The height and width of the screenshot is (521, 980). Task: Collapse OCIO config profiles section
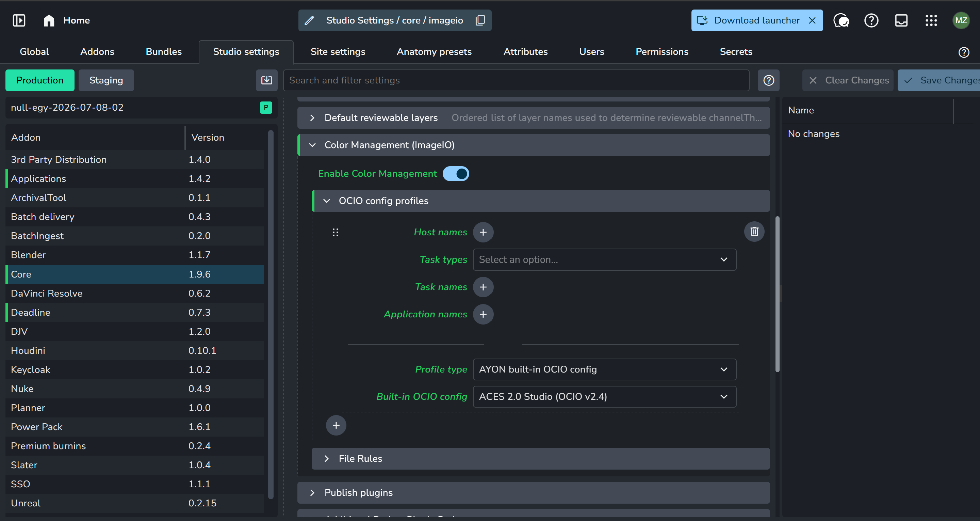click(541, 201)
